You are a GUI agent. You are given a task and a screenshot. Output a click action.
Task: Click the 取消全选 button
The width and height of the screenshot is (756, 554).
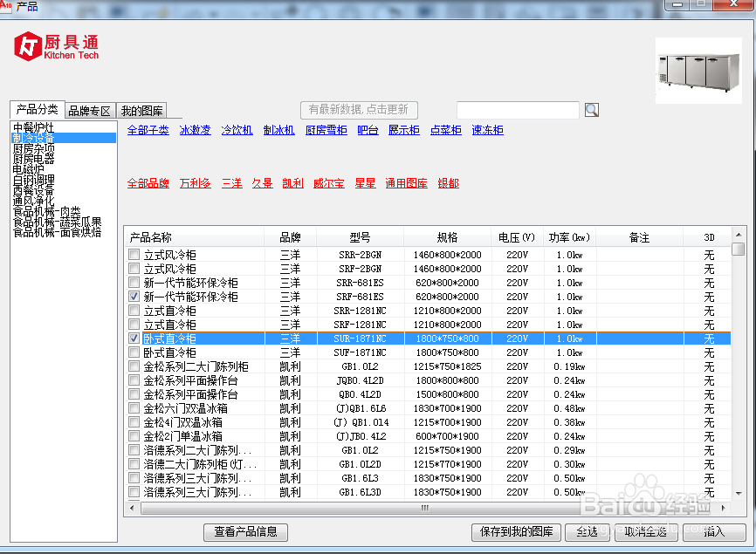[646, 532]
